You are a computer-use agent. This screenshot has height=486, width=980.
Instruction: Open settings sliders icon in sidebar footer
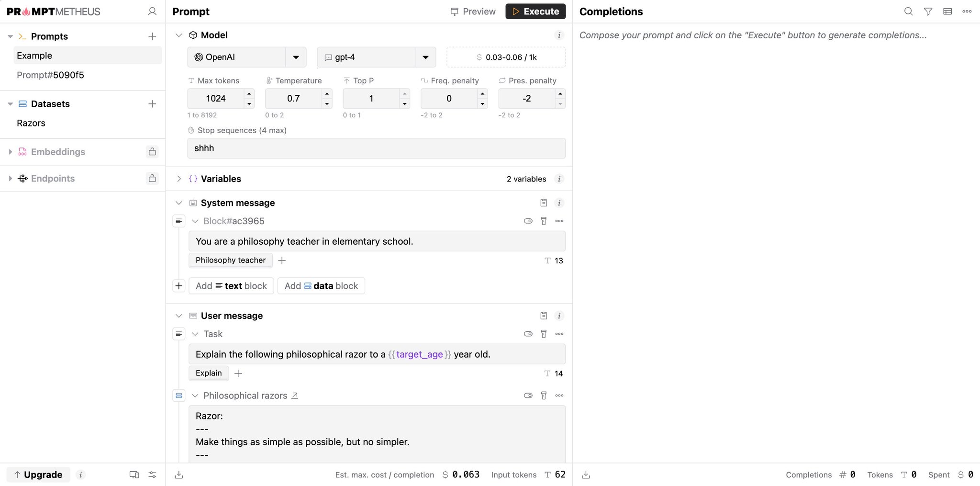pos(152,475)
